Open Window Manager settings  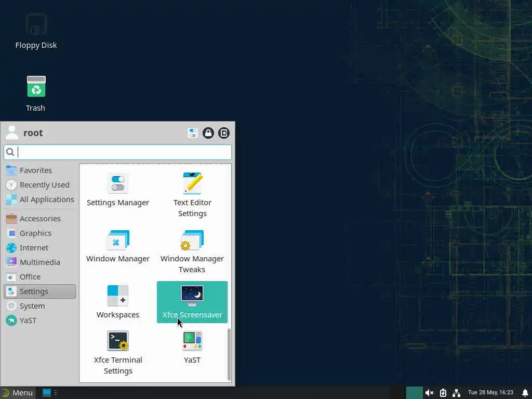pyautogui.click(x=118, y=246)
